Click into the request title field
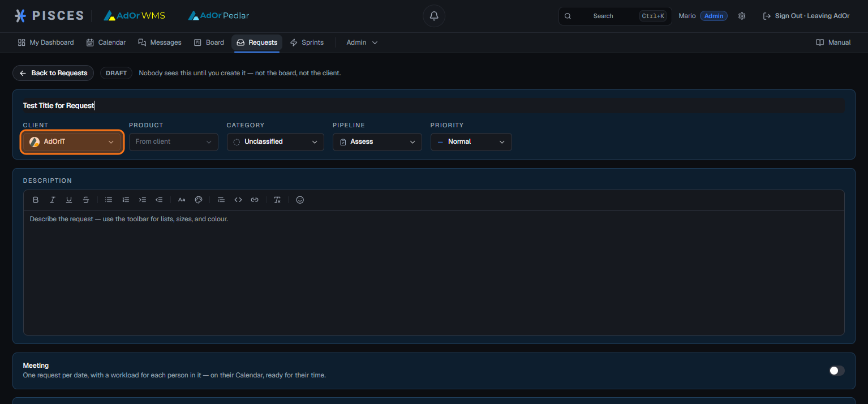This screenshot has height=404, width=868. coord(434,106)
